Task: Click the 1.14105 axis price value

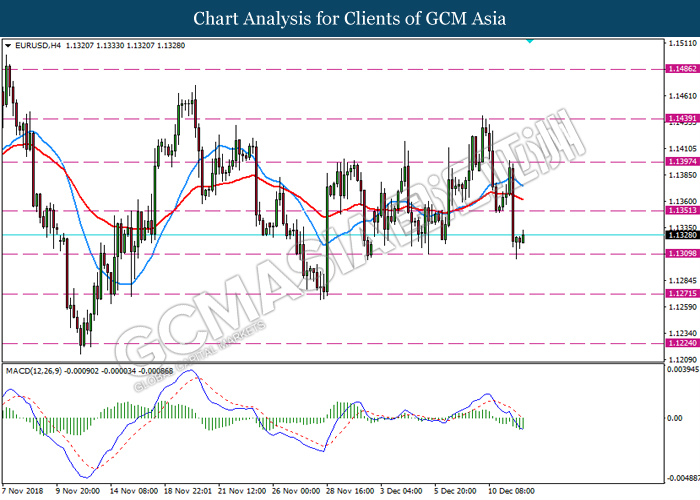Action: (x=683, y=149)
